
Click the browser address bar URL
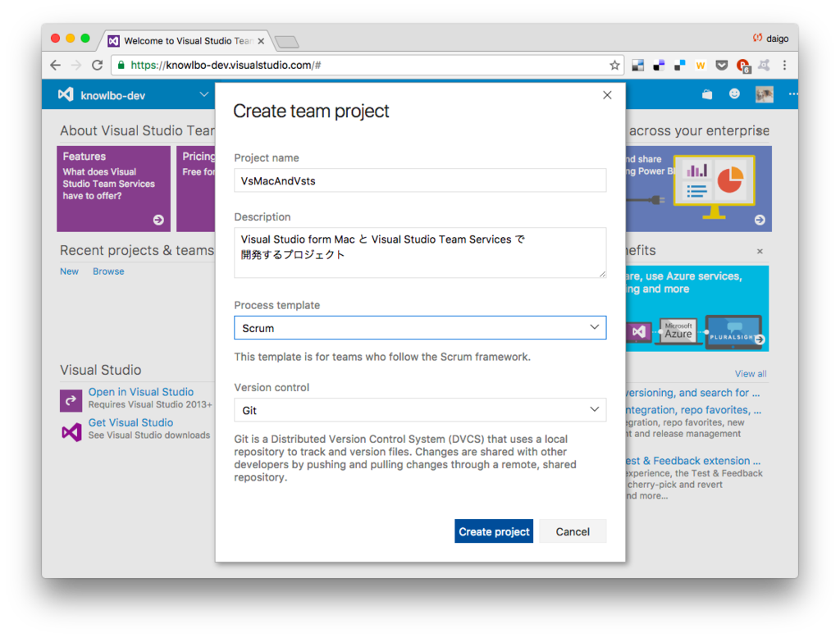tap(226, 66)
